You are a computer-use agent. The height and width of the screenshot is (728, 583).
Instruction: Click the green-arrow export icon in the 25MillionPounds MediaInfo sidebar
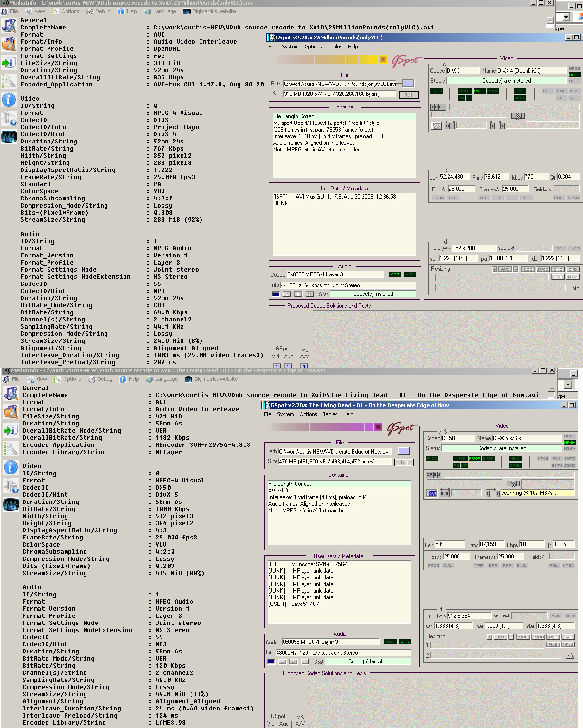point(9,62)
